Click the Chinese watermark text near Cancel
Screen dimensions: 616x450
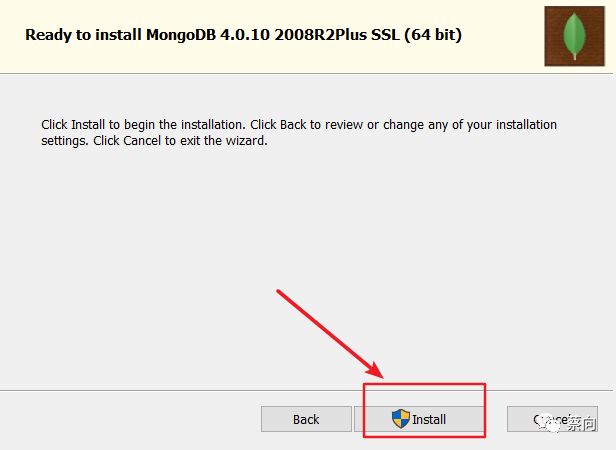581,424
